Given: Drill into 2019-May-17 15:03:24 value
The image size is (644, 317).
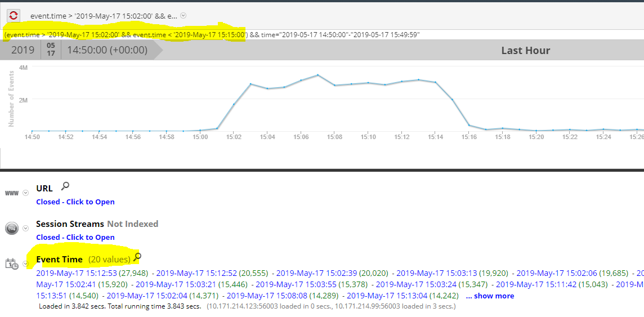Looking at the screenshot, I should [416, 284].
